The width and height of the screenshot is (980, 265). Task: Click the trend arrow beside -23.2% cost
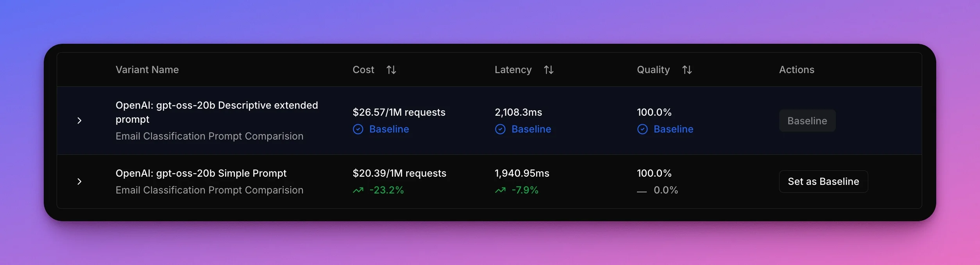coord(358,190)
